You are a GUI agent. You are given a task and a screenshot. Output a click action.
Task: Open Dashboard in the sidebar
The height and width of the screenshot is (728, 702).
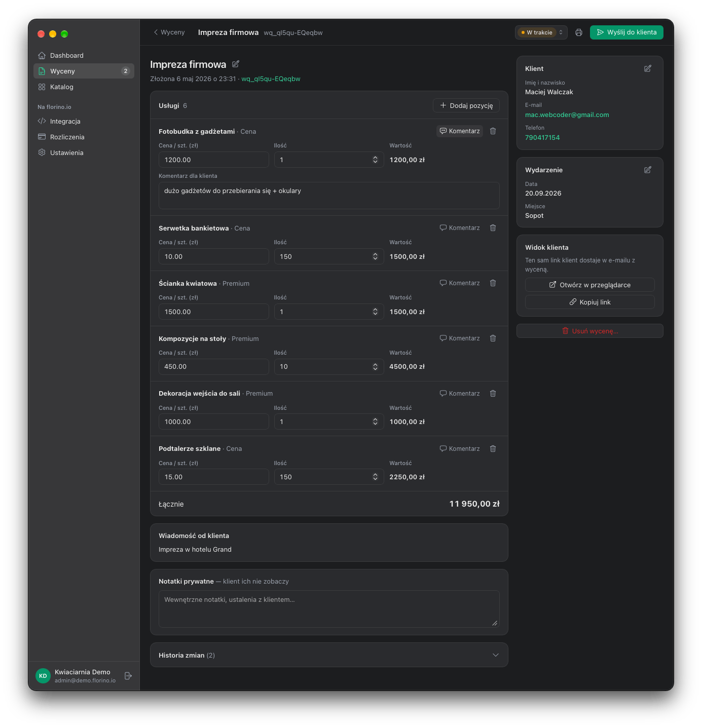(x=84, y=55)
